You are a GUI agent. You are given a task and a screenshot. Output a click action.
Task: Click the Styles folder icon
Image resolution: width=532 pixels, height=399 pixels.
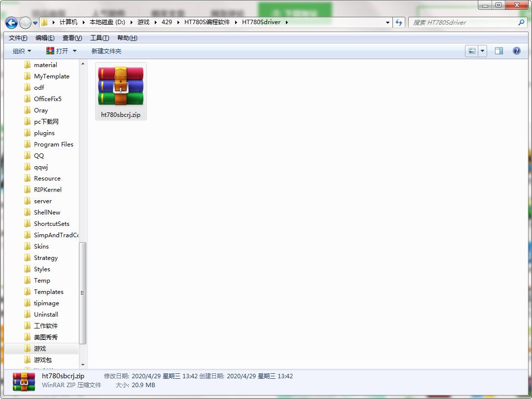(x=28, y=269)
